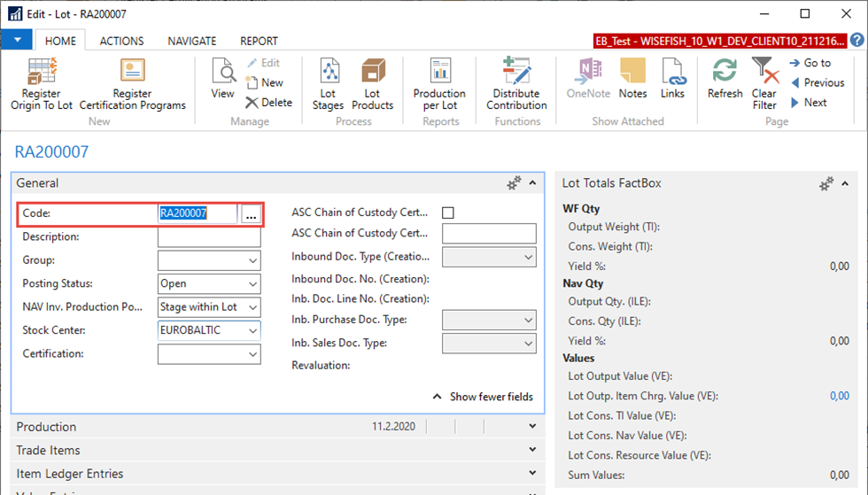The width and height of the screenshot is (868, 495).
Task: Click Register Origin To Lot icon
Action: tap(41, 73)
